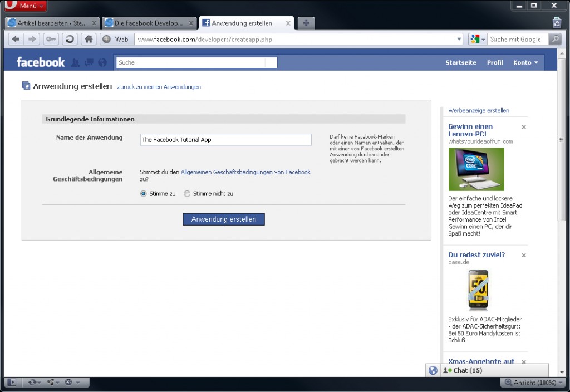Viewport: 570px width, 392px height.
Task: Open Facebook friend requests icon
Action: [75, 62]
